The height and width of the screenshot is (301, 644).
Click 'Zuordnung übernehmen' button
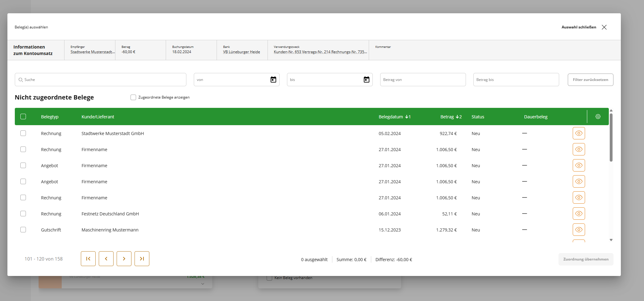pos(586,259)
